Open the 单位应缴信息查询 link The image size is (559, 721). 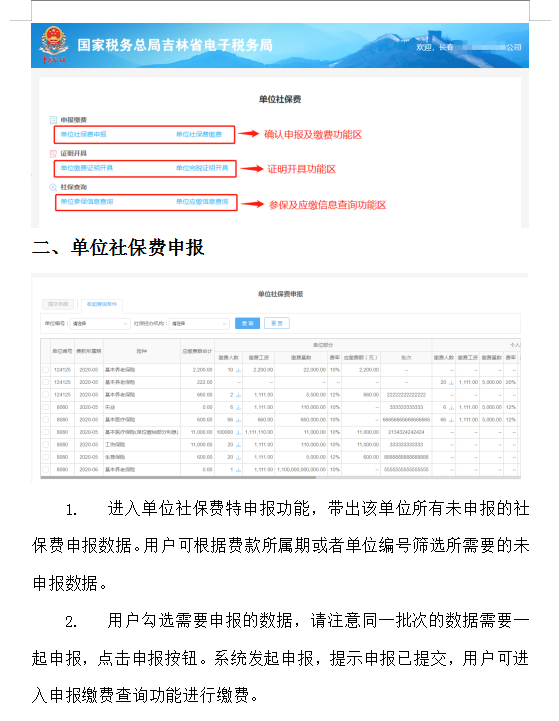click(202, 201)
